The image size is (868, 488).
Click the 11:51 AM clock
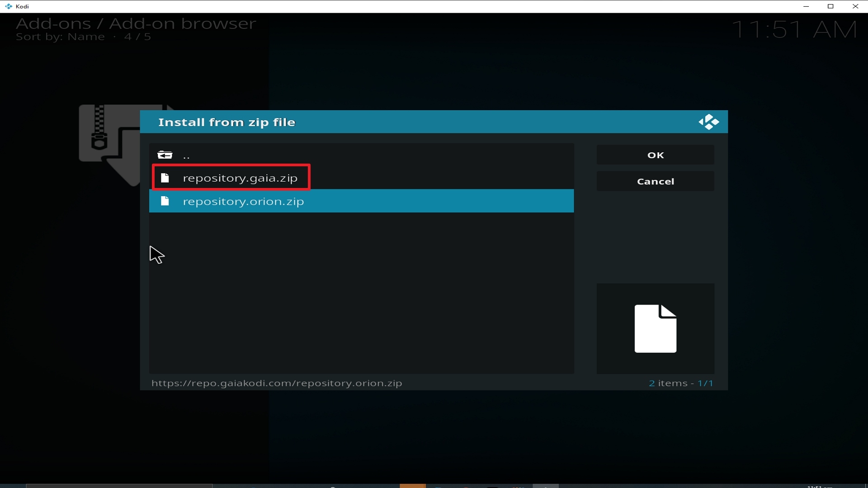(x=794, y=30)
